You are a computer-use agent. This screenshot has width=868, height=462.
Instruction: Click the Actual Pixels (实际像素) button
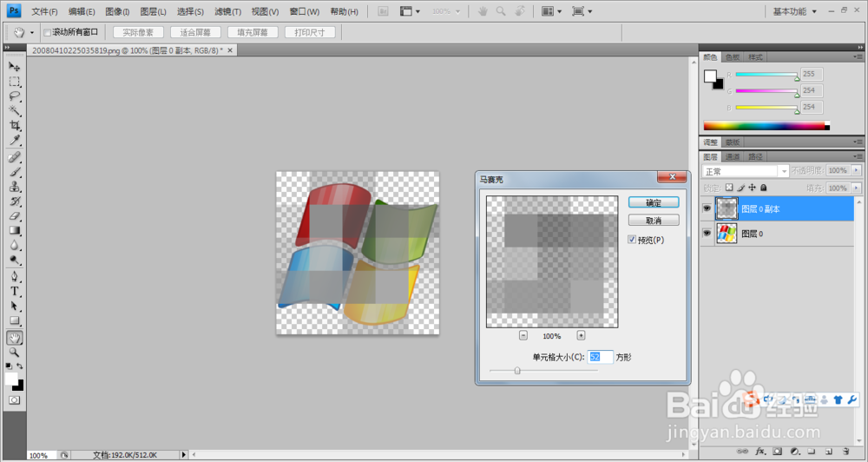click(x=138, y=32)
